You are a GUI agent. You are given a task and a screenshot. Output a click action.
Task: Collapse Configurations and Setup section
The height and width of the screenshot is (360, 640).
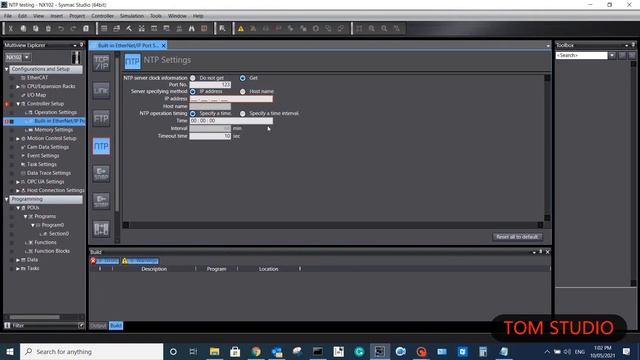(x=7, y=69)
